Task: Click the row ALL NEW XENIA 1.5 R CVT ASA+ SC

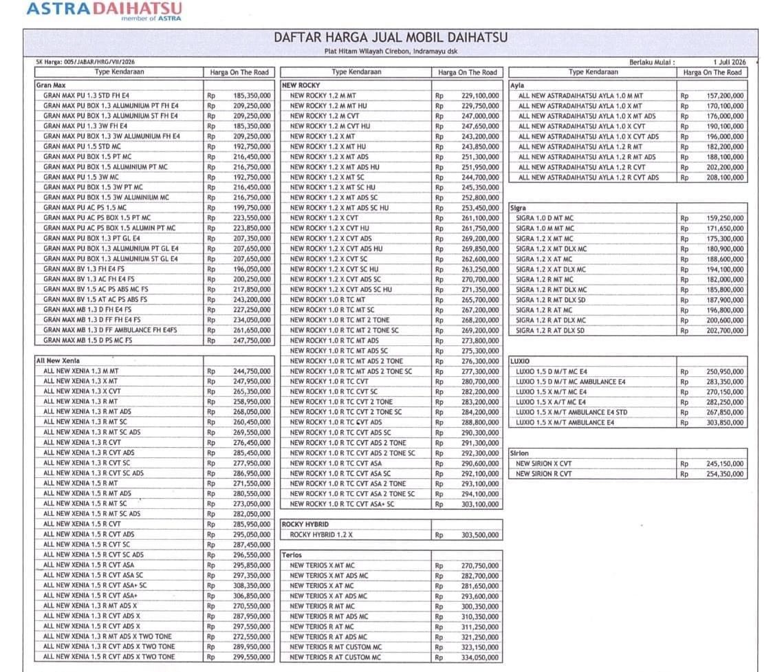Action: tap(155, 585)
